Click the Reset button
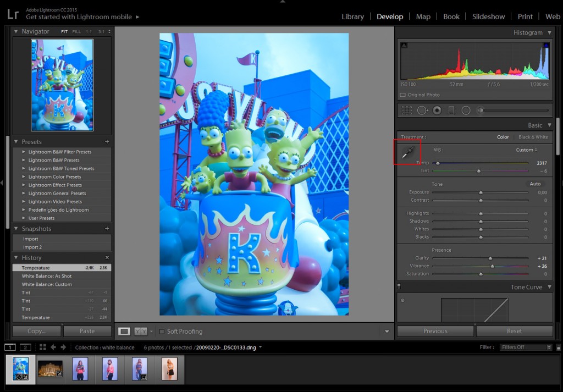This screenshot has height=392, width=563. 514,332
